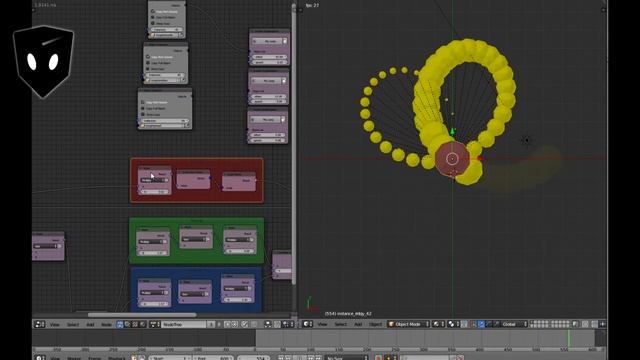The image size is (640, 360).
Task: Click the copy nodes icon in node header
Action: pyautogui.click(x=227, y=324)
